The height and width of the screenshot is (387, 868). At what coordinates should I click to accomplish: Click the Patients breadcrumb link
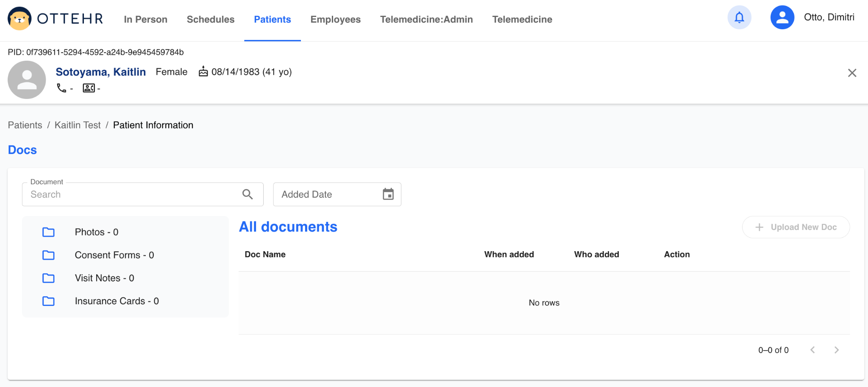tap(25, 125)
